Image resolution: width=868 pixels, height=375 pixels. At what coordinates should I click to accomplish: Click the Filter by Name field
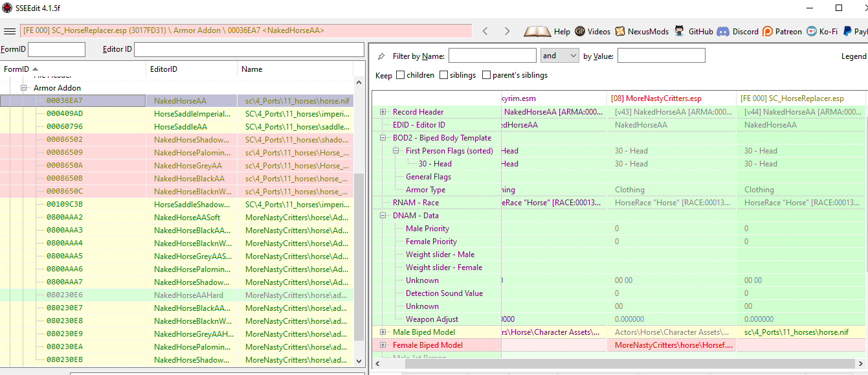(492, 56)
